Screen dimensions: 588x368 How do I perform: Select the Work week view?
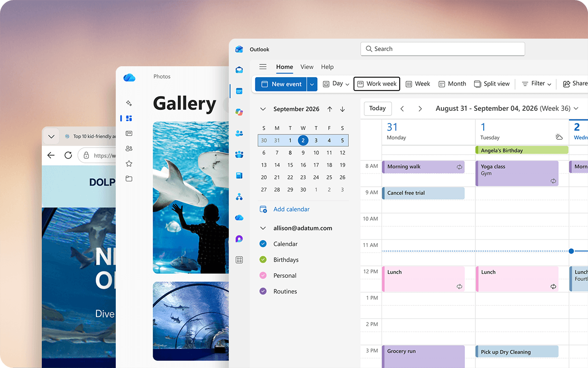pos(377,84)
